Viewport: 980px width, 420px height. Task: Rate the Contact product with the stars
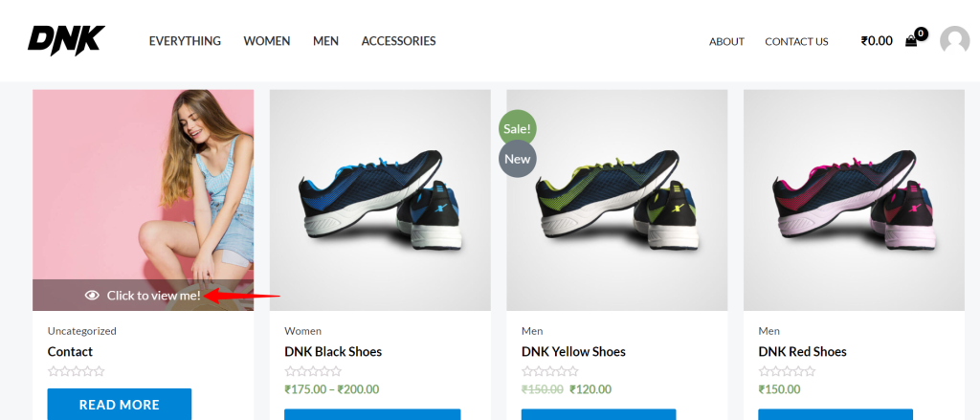77,371
